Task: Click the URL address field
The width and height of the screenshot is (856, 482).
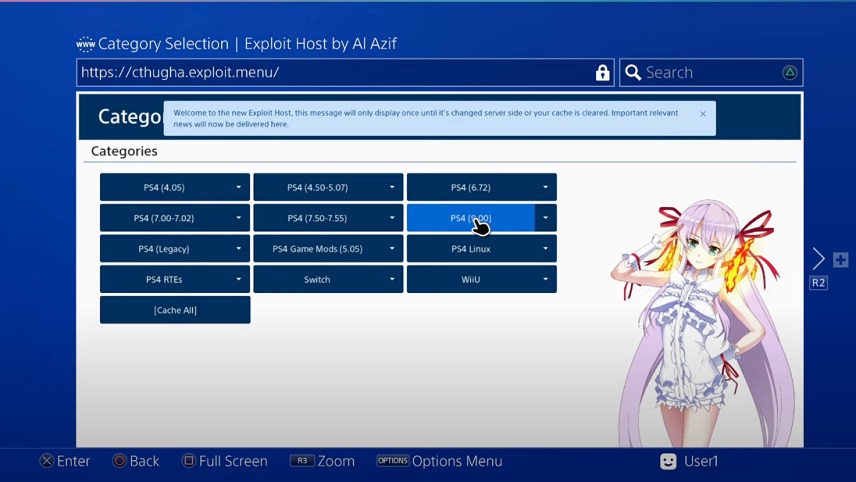Action: pos(345,72)
